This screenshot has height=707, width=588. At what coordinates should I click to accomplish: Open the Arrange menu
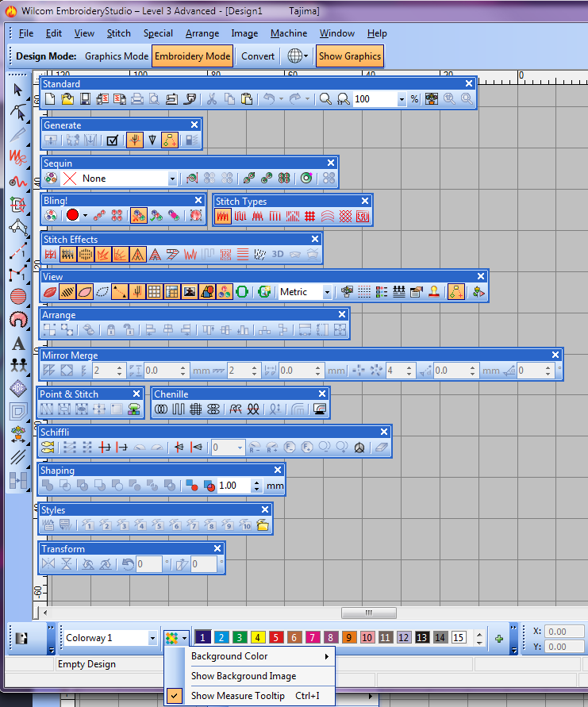(202, 33)
